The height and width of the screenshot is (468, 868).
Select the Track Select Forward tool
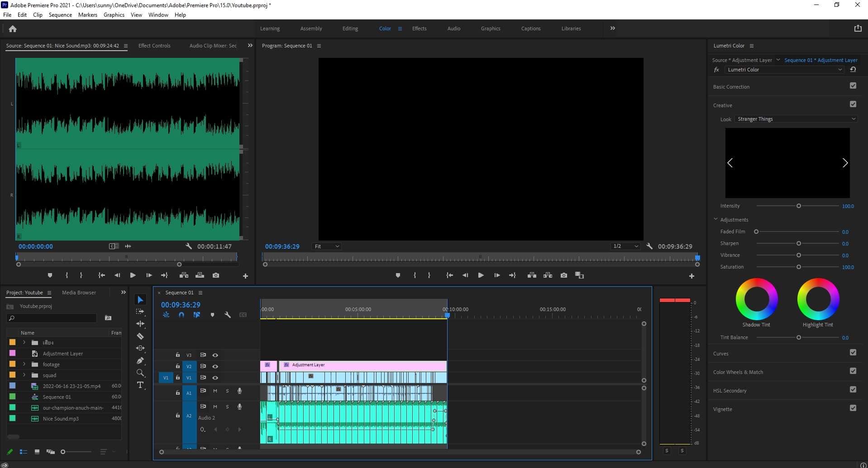point(140,312)
